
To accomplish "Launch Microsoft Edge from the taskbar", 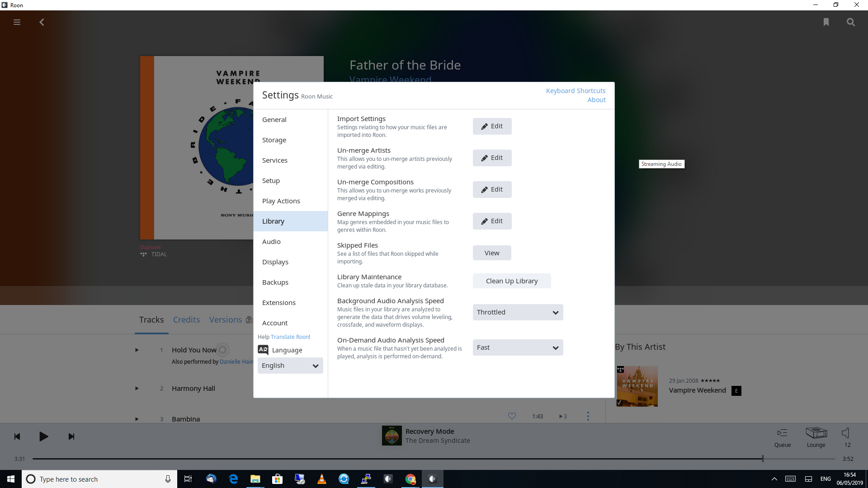I will (233, 479).
